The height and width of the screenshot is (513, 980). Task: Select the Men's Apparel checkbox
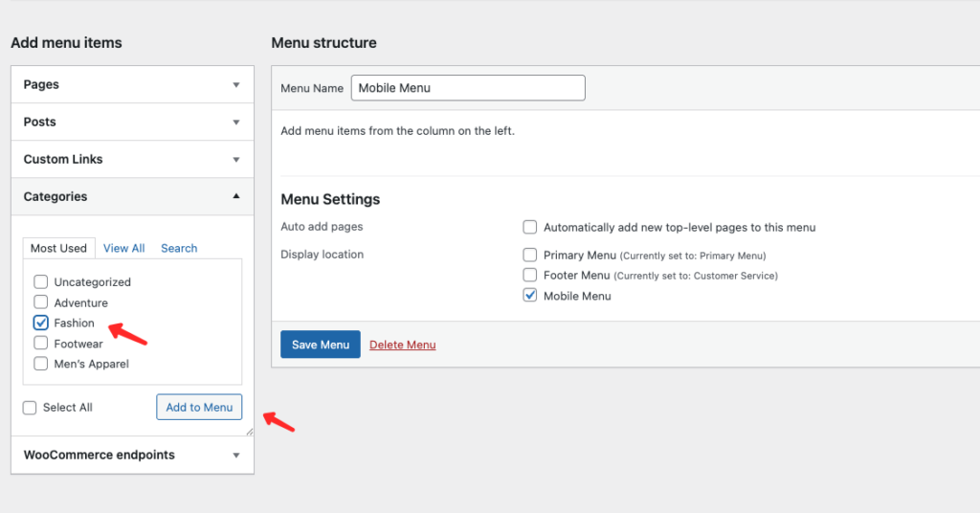[x=41, y=364]
